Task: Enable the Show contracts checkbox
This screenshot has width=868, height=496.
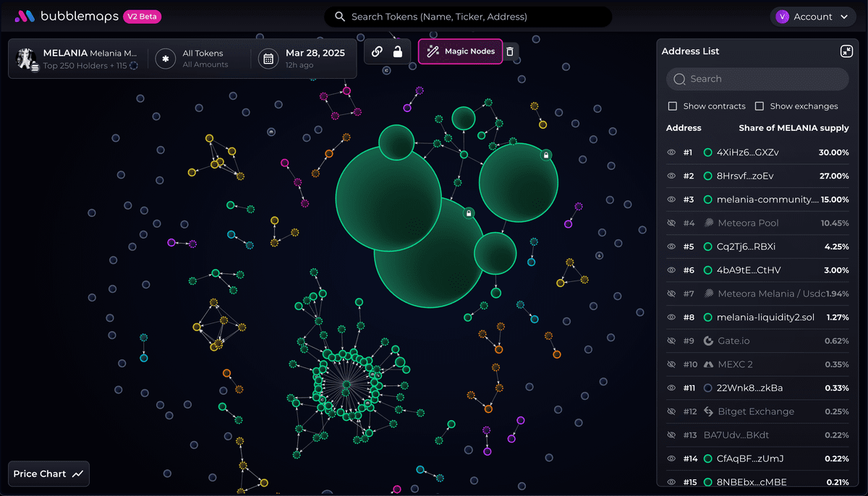Action: click(673, 106)
